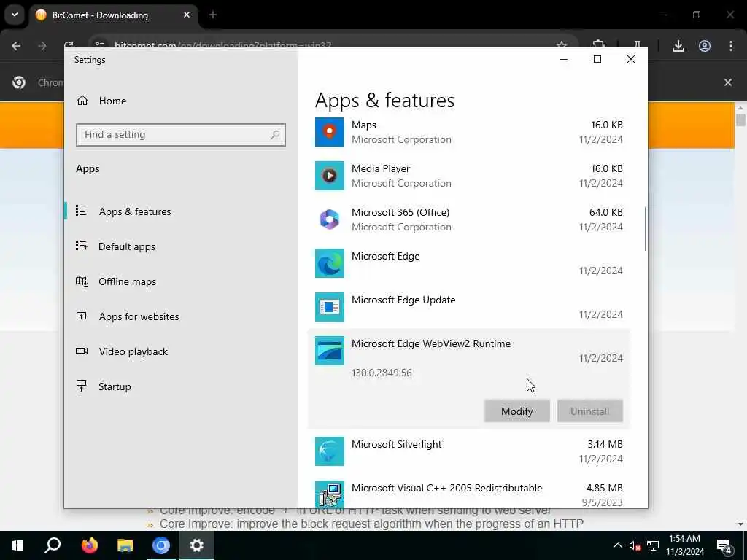The height and width of the screenshot is (560, 747).
Task: Select Microsoft Silverlight entry
Action: [x=469, y=451]
